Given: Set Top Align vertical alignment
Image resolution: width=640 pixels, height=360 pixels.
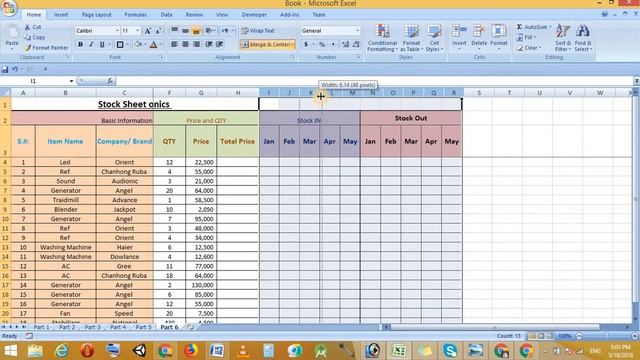Looking at the screenshot, I should tap(174, 31).
